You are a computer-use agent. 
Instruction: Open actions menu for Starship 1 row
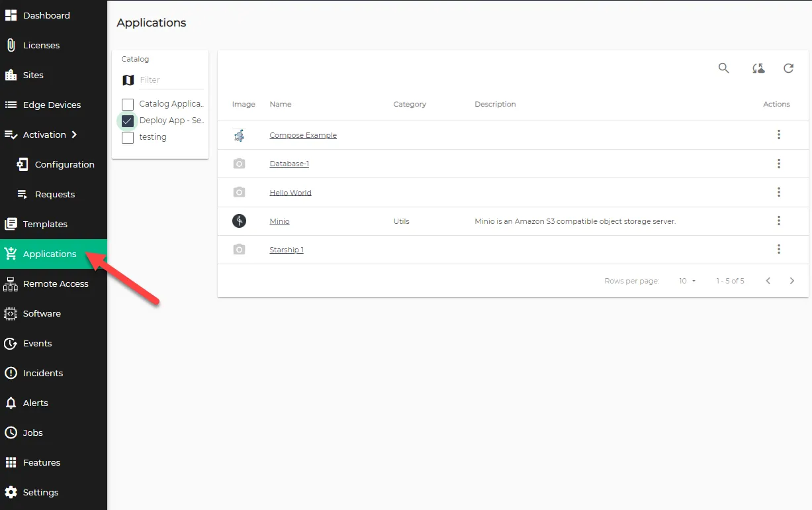(779, 249)
